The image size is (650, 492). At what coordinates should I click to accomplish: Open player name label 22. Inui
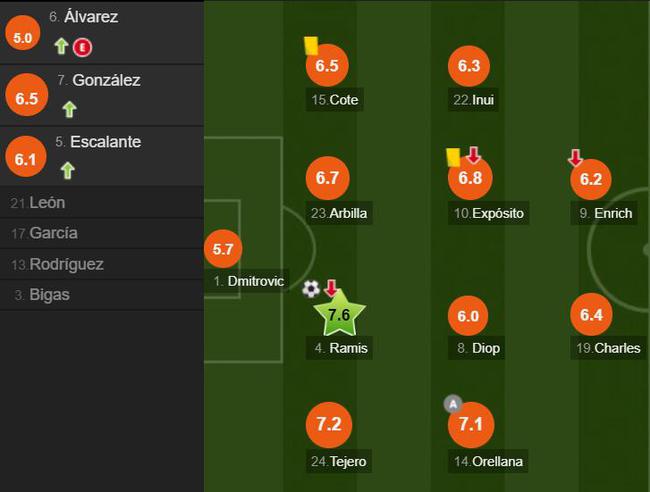[473, 100]
